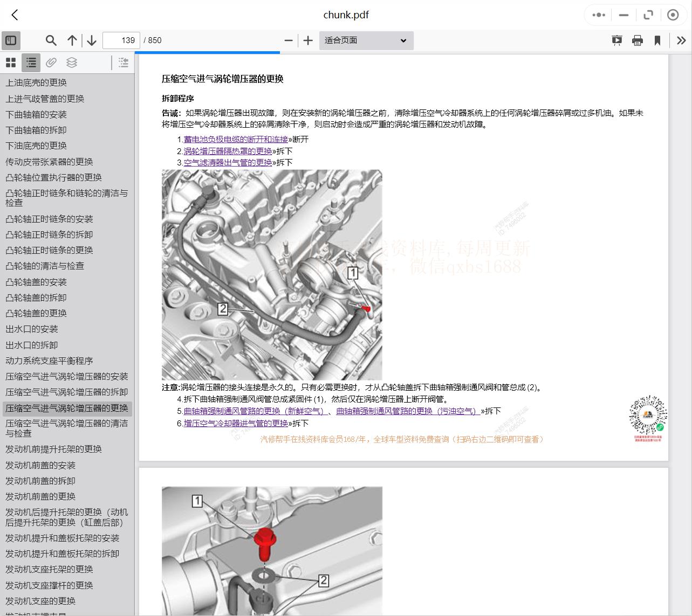Bookmark the current view
Screen dimensions: 692x616
(658, 40)
